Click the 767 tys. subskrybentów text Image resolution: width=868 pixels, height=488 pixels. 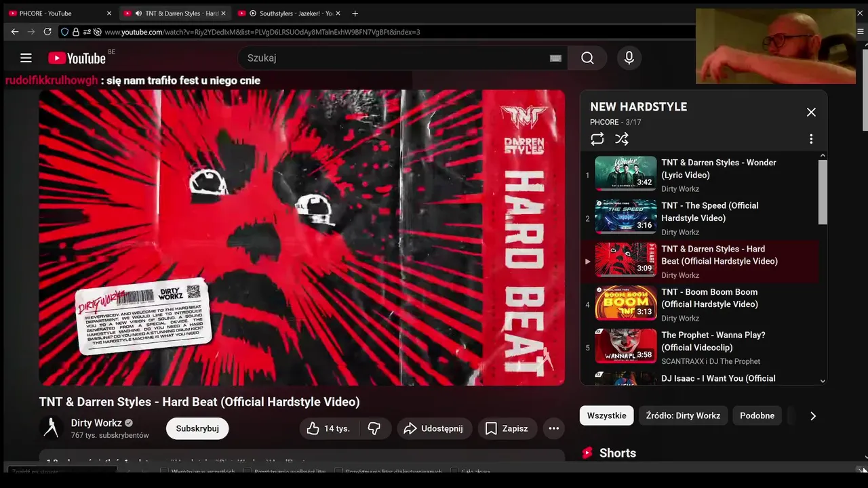point(110,435)
